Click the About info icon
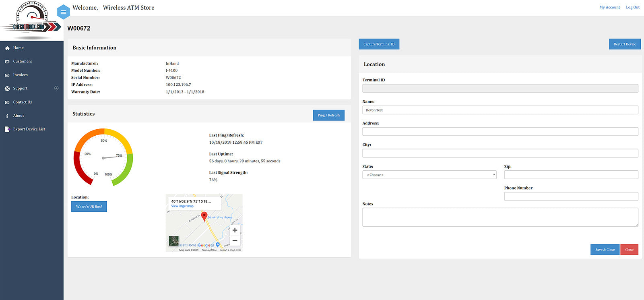Viewport: 644px width, 300px height. coord(7,116)
